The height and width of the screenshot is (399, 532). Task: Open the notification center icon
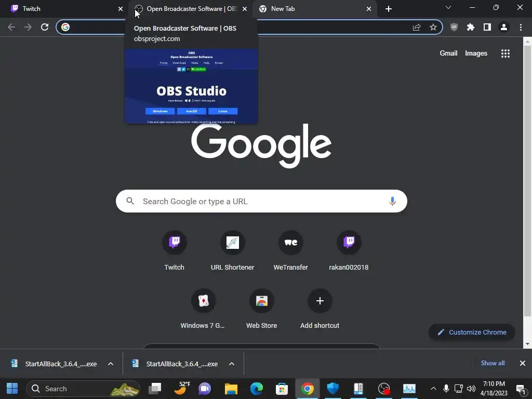click(521, 389)
